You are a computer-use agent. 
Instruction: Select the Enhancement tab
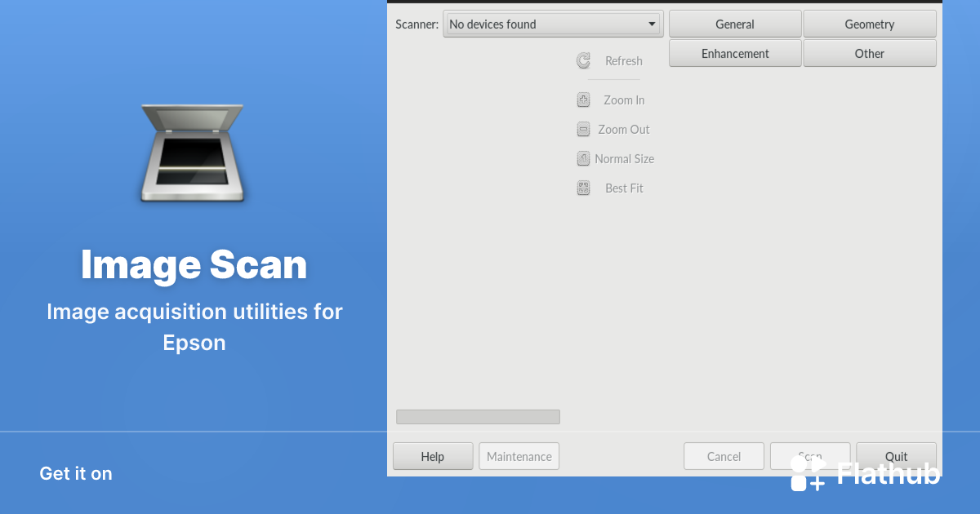(734, 54)
